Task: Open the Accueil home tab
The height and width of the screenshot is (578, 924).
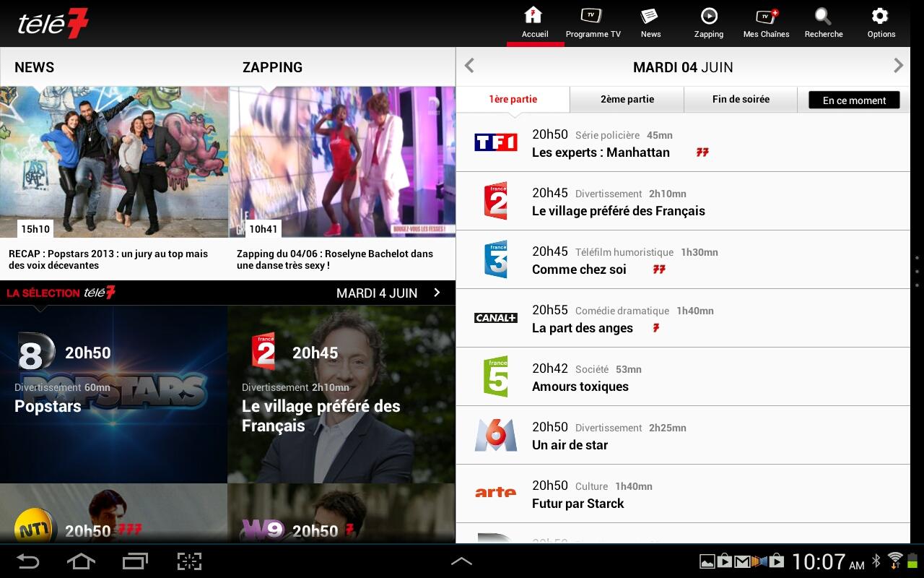Action: (x=535, y=23)
